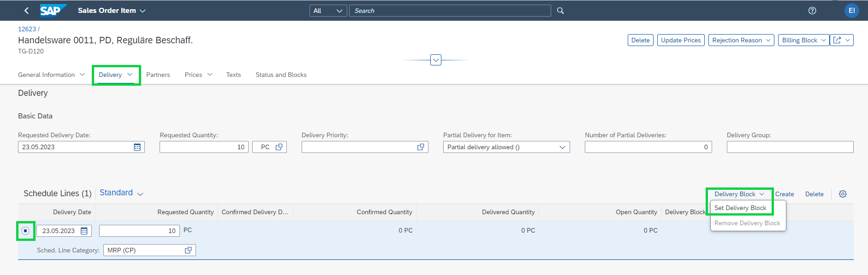The width and height of the screenshot is (868, 275).
Task: Expand the header with the collapse chevron
Action: click(x=436, y=60)
